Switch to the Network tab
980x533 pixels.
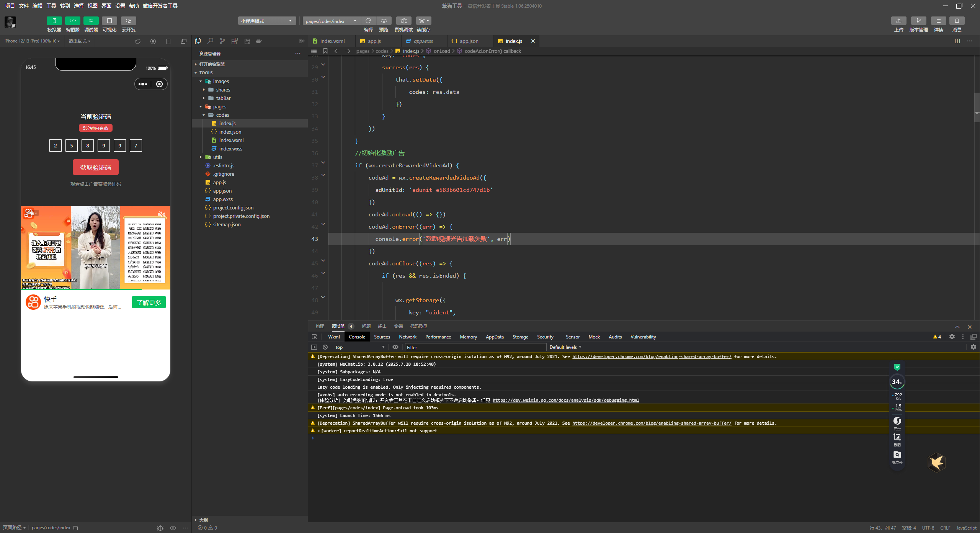click(x=407, y=337)
